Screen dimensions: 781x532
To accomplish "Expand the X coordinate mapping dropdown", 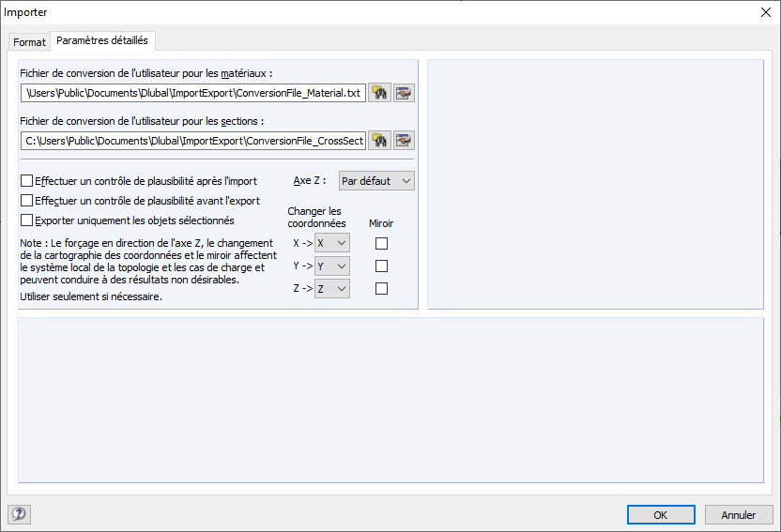I will click(332, 243).
